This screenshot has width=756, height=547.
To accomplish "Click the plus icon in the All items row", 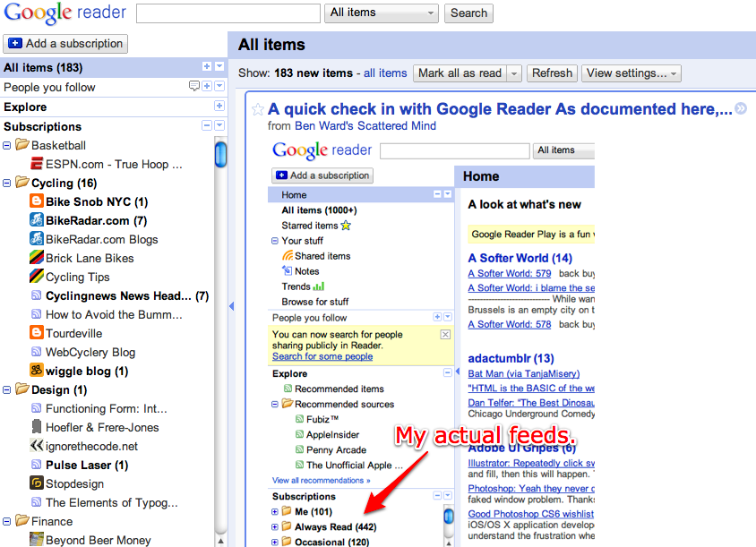I will pyautogui.click(x=207, y=66).
